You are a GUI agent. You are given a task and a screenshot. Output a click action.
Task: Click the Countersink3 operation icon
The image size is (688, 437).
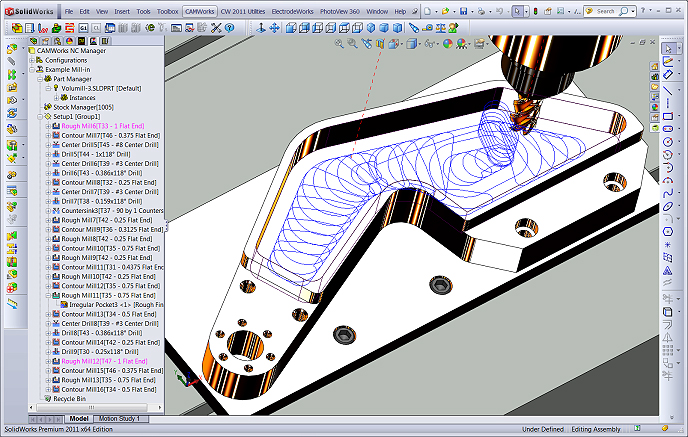pyautogui.click(x=56, y=211)
